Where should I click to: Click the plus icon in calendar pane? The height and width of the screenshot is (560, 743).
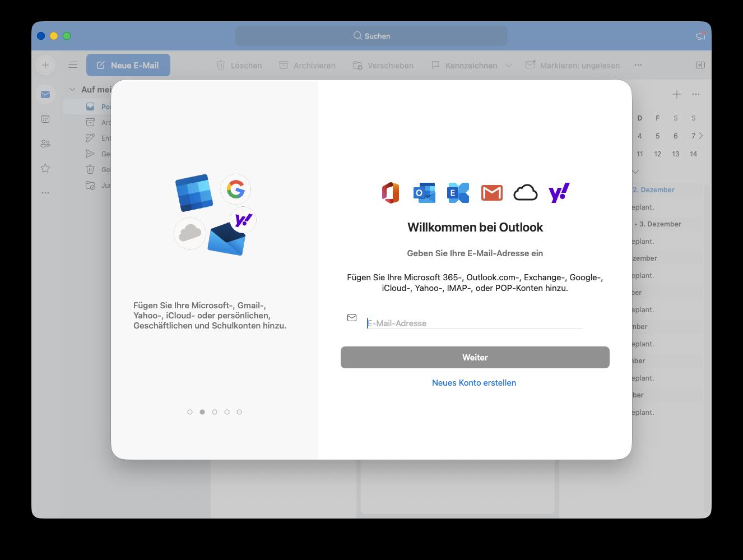click(x=677, y=94)
